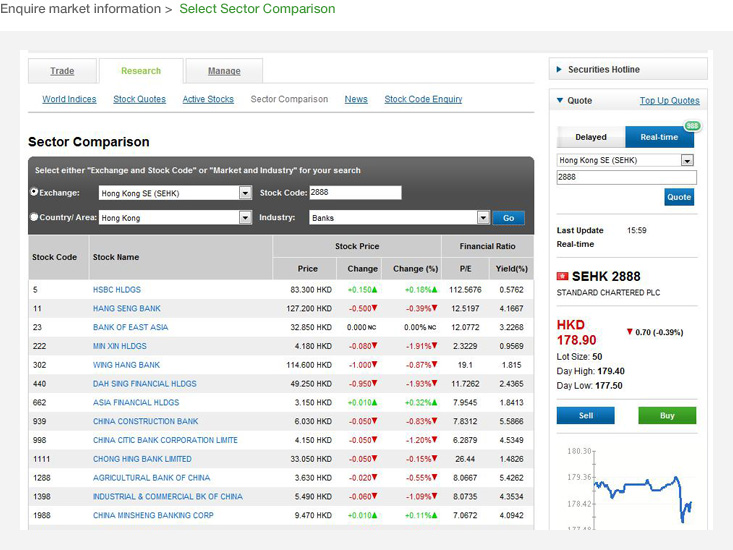Click the red down arrow in WING HANG BANK Change column

374,364
